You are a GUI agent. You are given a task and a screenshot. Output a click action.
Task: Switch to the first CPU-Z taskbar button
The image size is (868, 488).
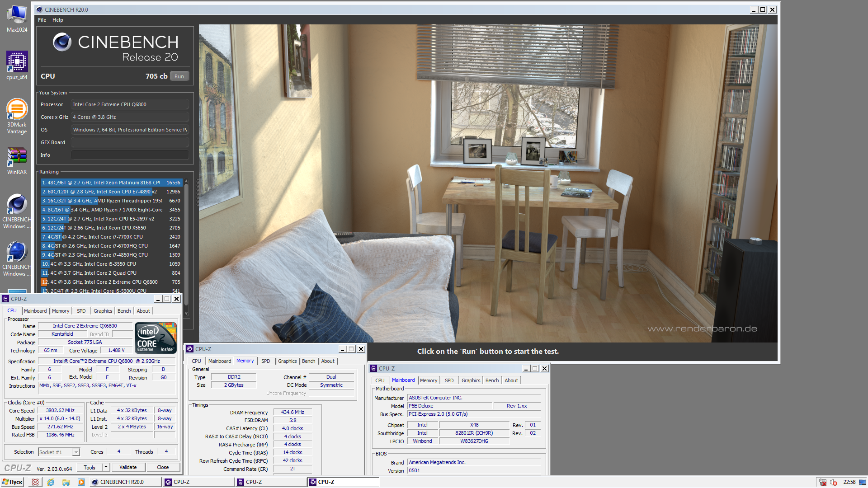pyautogui.click(x=199, y=482)
